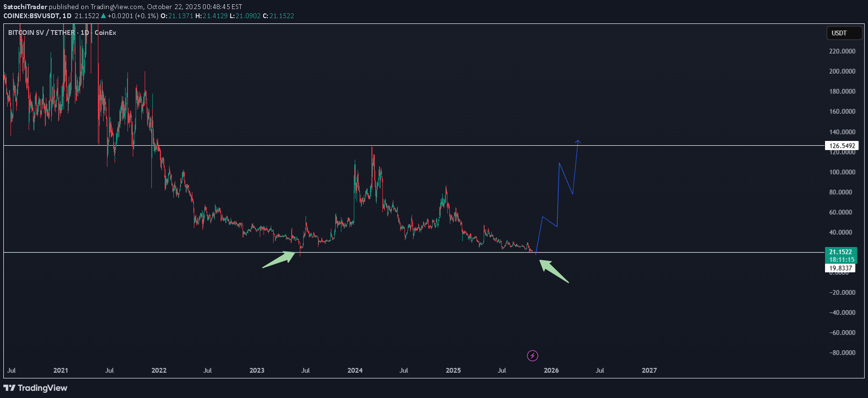Click the 2027 label on time axis
The width and height of the screenshot is (868, 398).
(649, 370)
